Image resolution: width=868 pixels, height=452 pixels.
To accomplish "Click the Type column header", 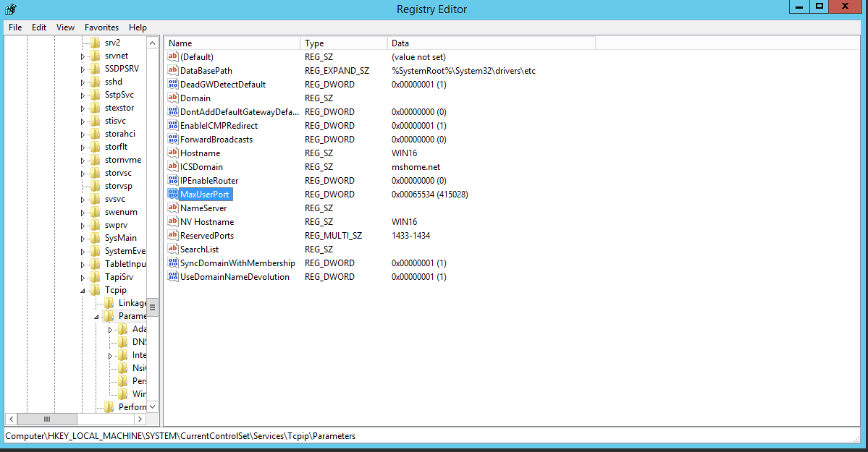I will point(343,43).
